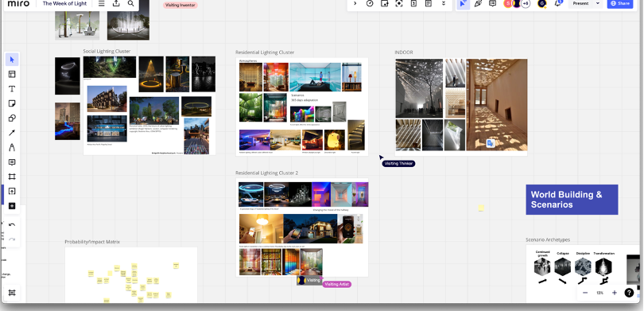This screenshot has height=311, width=644.
Task: Open the +6 collaborators list
Action: [x=526, y=3]
